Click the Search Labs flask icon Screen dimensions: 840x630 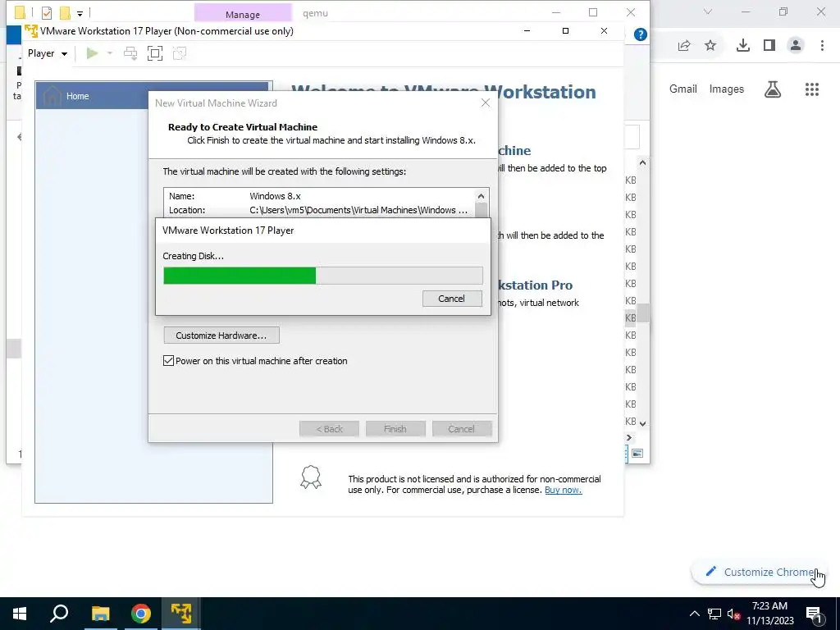(x=773, y=89)
